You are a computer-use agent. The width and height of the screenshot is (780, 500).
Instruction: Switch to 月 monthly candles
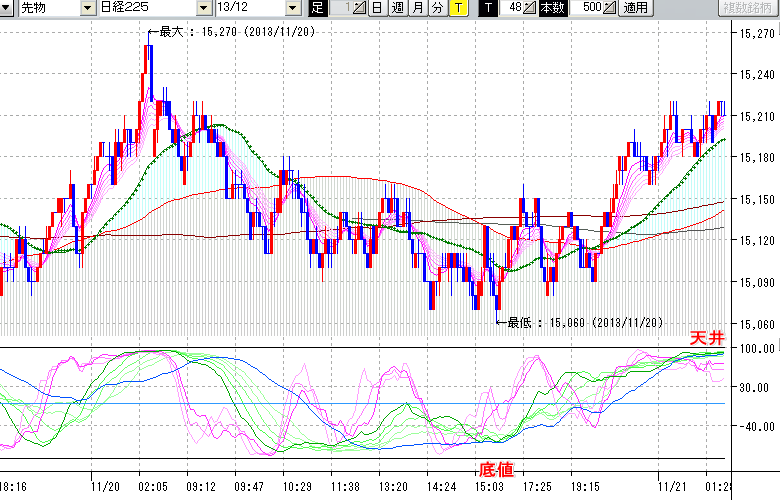[417, 8]
